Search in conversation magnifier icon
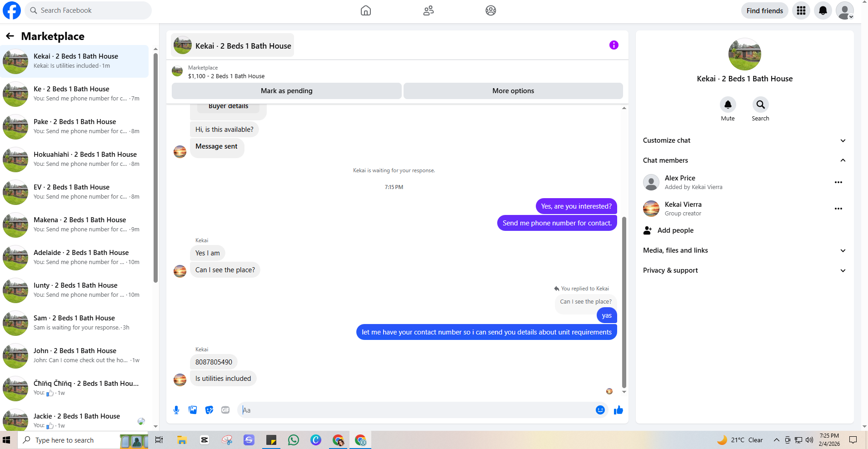868x449 pixels. [x=760, y=105]
